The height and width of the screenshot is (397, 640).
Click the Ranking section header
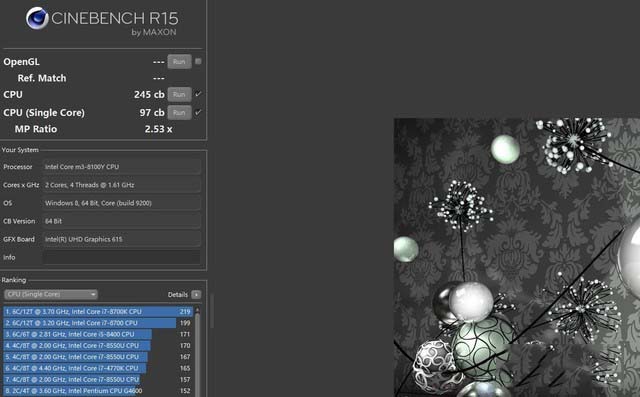[x=14, y=280]
